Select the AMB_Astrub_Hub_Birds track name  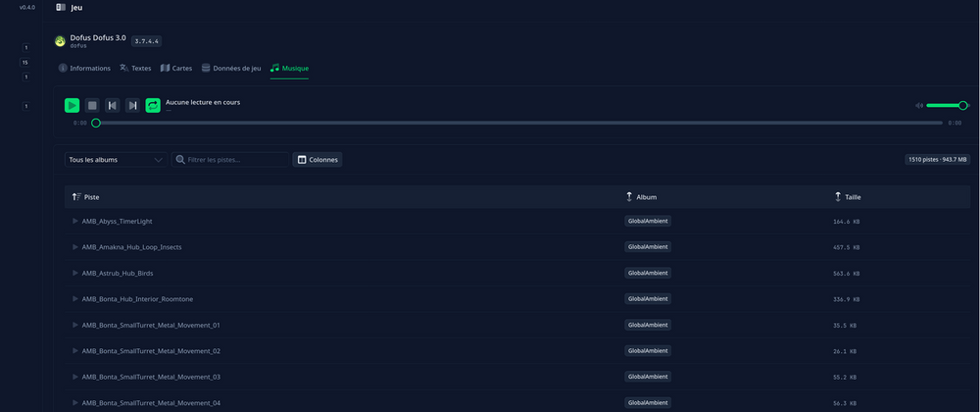click(x=118, y=274)
